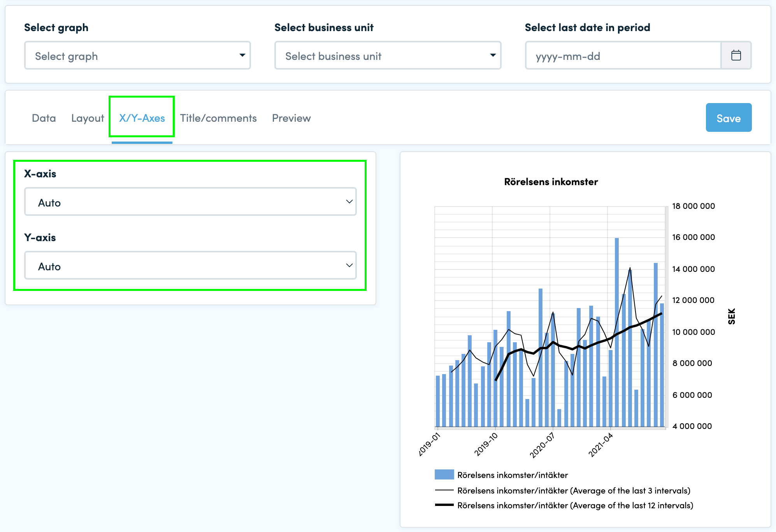The height and width of the screenshot is (532, 776).
Task: Open the Preview tab
Action: (x=291, y=118)
